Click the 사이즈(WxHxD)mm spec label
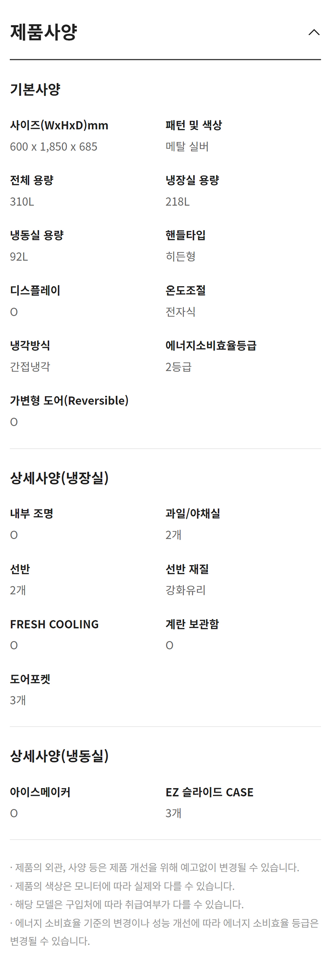Viewport: 331px width, 980px height. [x=59, y=125]
